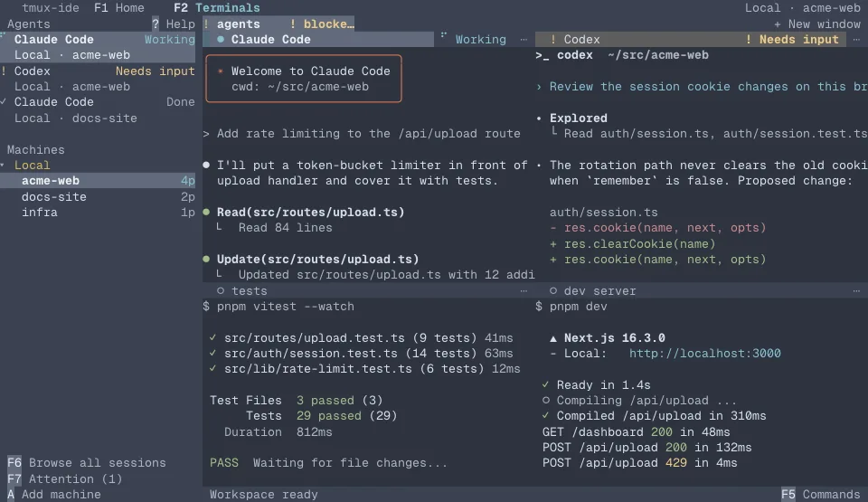Select the agents window tab
Viewport: 868px width, 502px height.
238,24
